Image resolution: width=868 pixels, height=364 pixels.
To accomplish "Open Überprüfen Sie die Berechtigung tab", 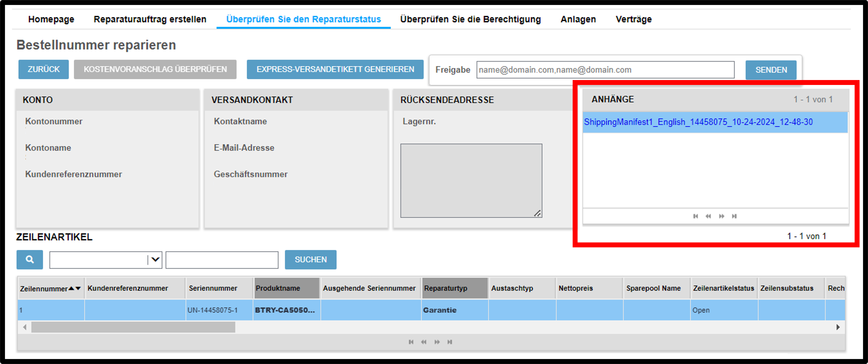I will pyautogui.click(x=470, y=19).
